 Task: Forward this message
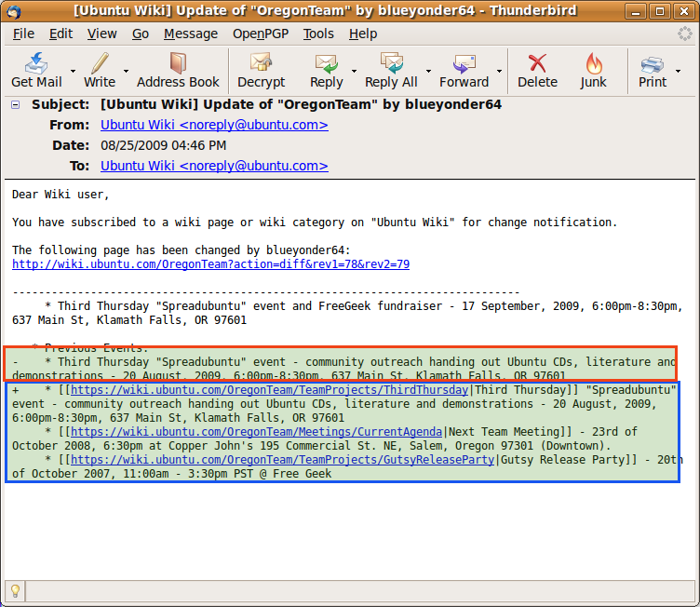click(x=464, y=70)
